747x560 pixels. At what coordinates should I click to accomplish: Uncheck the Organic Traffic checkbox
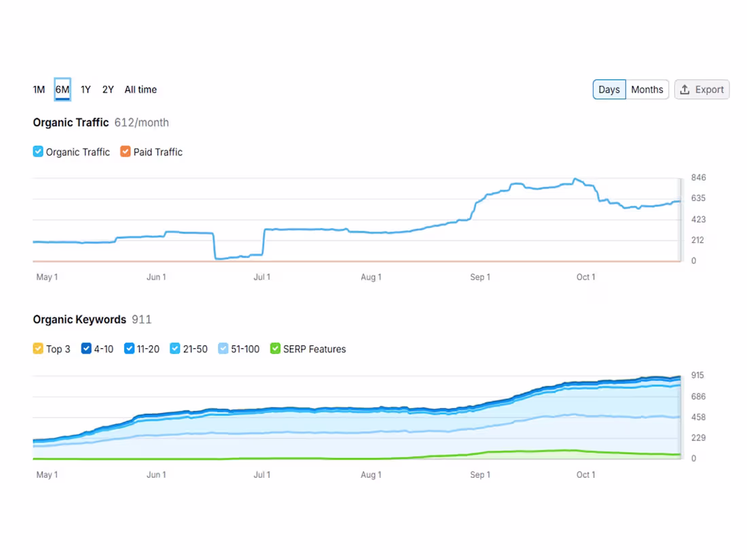point(38,151)
